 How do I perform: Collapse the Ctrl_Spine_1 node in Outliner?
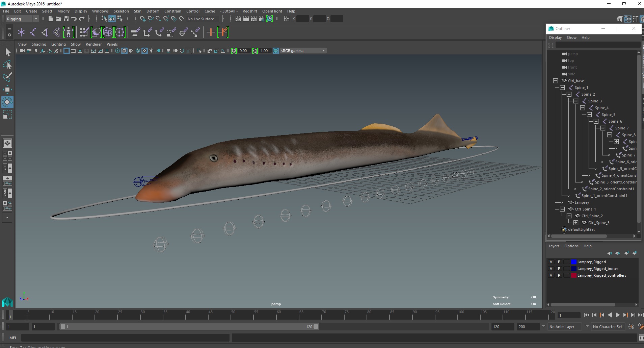pyautogui.click(x=562, y=209)
